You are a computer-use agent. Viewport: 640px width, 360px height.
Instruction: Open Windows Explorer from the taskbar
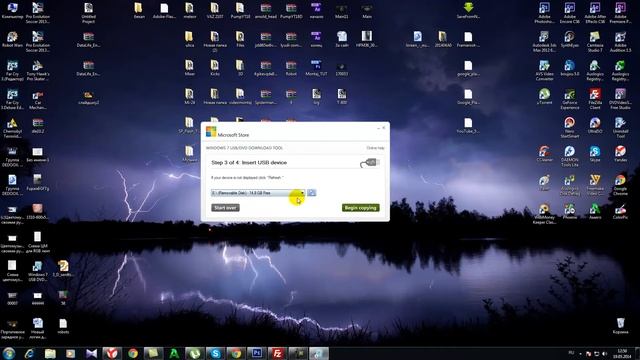point(50,353)
